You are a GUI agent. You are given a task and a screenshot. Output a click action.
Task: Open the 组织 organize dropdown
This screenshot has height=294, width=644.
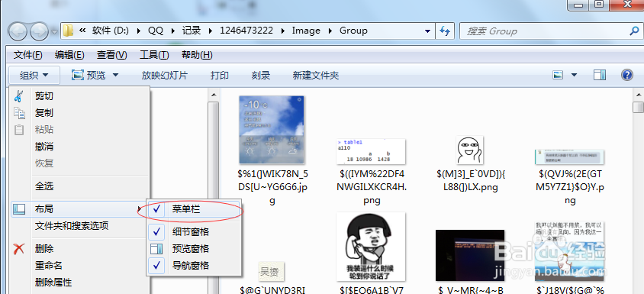[34, 76]
